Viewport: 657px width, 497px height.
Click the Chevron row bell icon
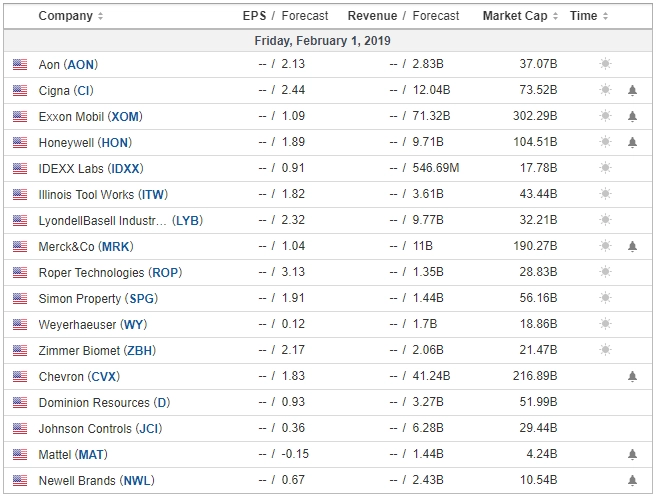632,376
